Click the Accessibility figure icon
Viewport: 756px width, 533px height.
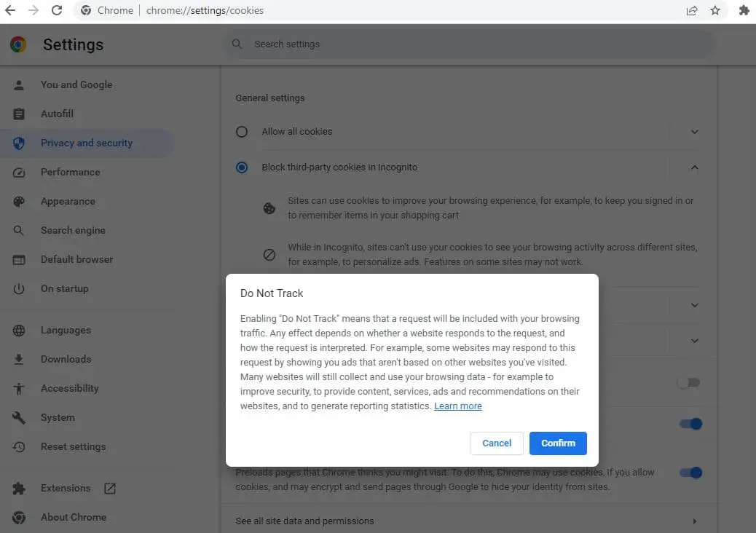point(19,388)
